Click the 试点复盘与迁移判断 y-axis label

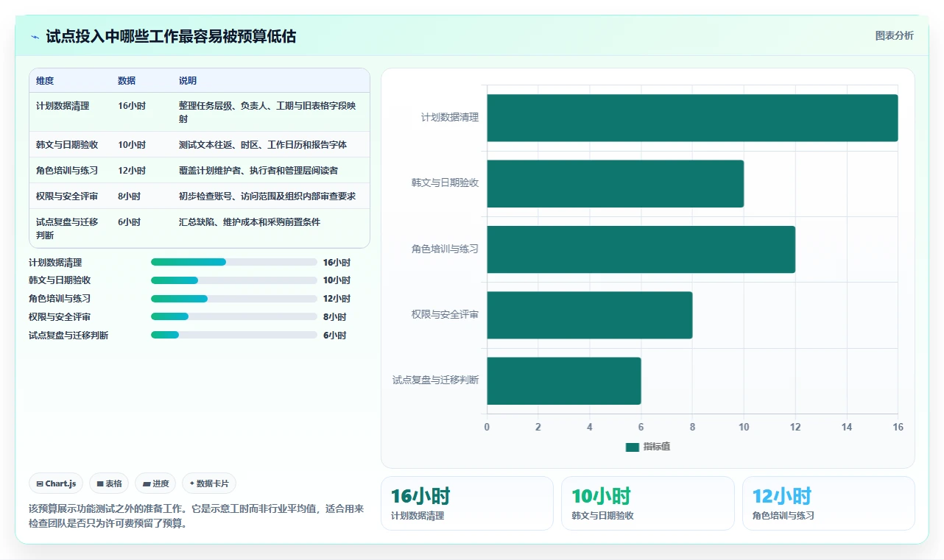(x=435, y=380)
